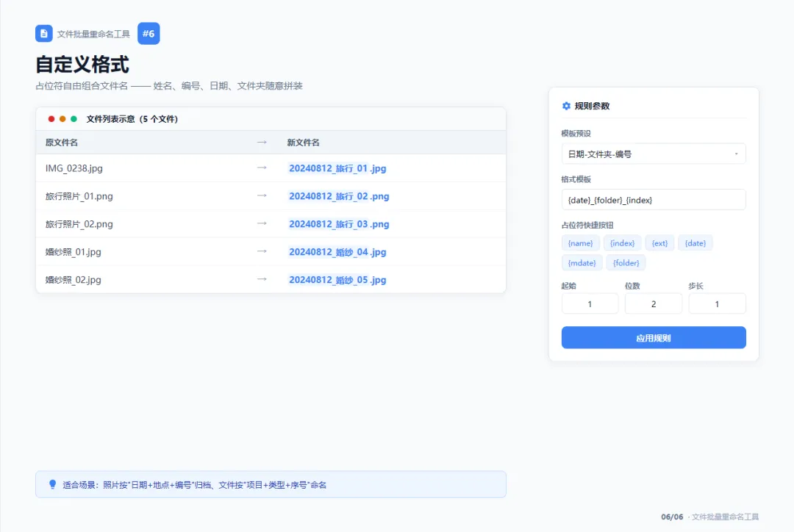Click new name 20240812_婚纱_04.jpg

pos(337,251)
